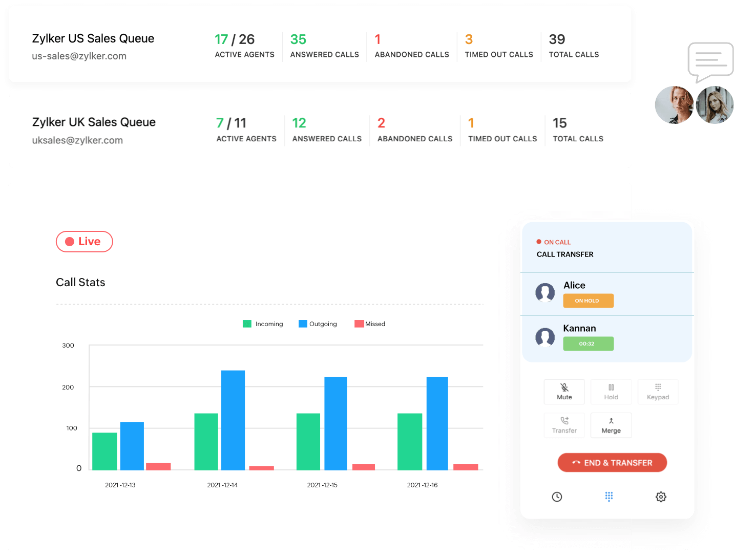This screenshot has width=734, height=560.
Task: Click US queue 39 total calls
Action: (574, 46)
